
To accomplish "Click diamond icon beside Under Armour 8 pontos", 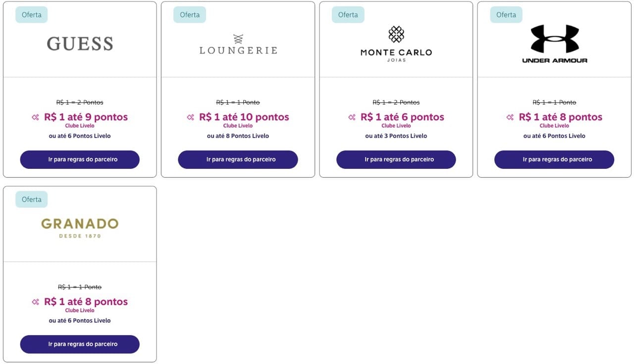I will (510, 117).
